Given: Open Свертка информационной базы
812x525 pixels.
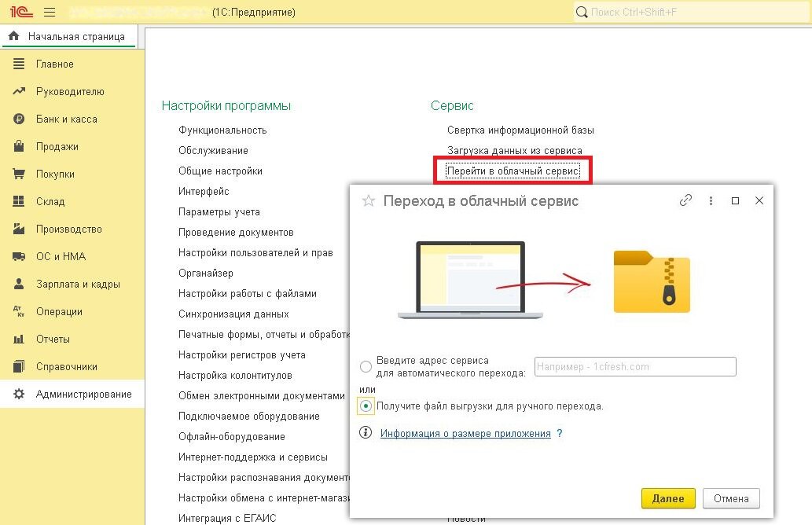Looking at the screenshot, I should click(x=520, y=130).
